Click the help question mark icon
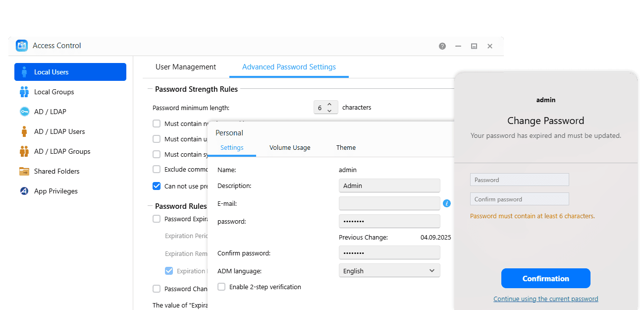Image resolution: width=644 pixels, height=310 pixels. (x=442, y=46)
